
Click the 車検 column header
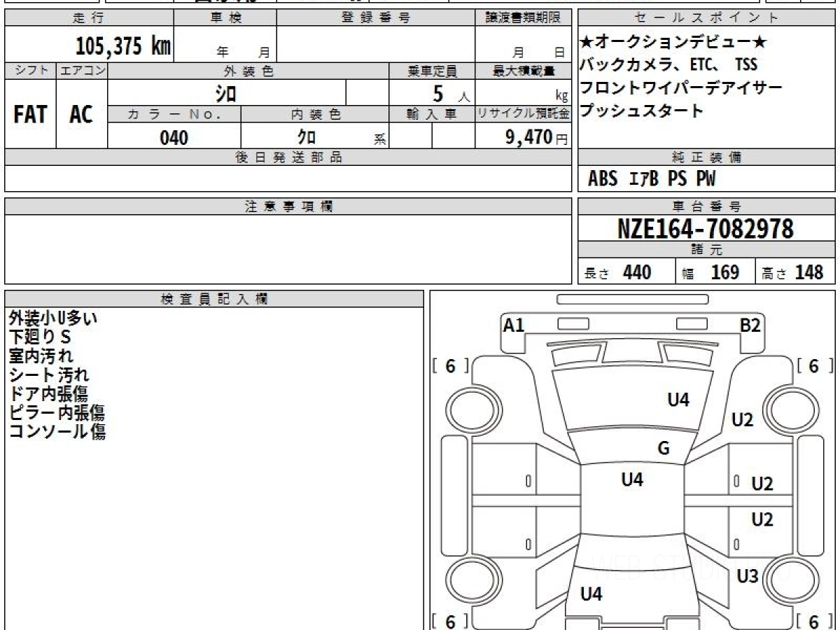click(x=225, y=18)
